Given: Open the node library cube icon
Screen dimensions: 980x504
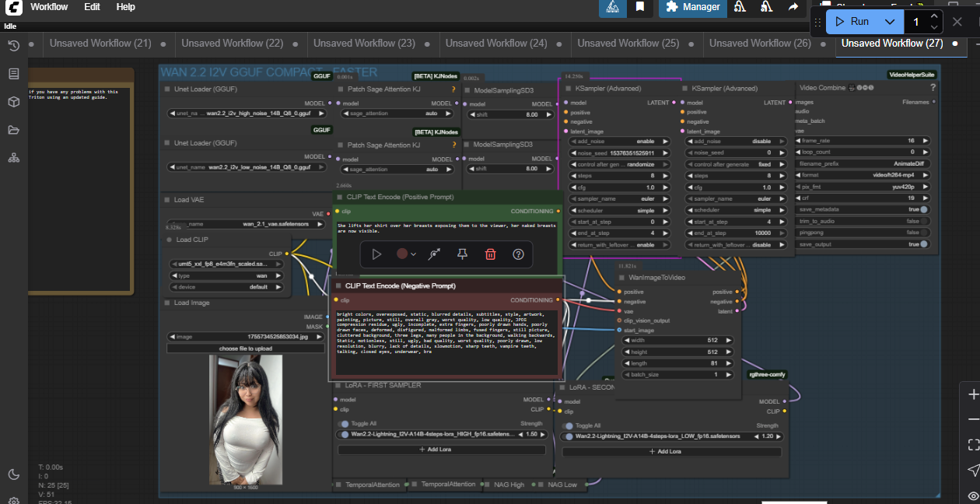Looking at the screenshot, I should point(13,102).
